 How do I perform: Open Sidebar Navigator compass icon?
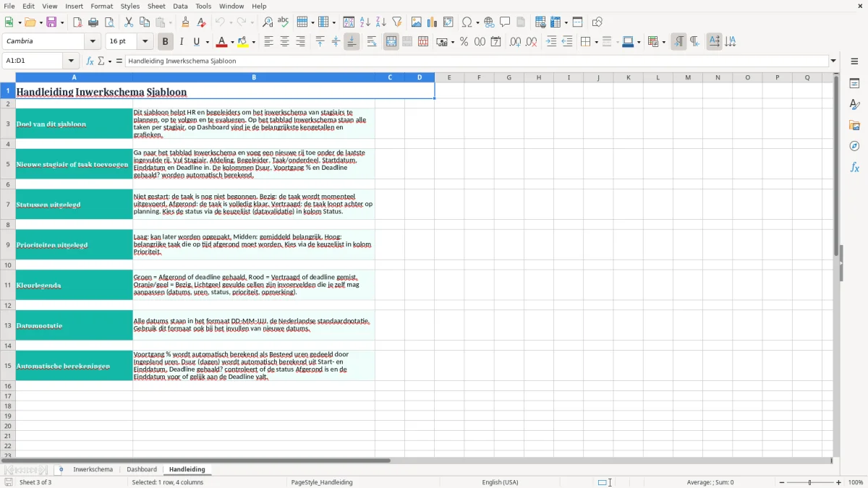(x=854, y=147)
